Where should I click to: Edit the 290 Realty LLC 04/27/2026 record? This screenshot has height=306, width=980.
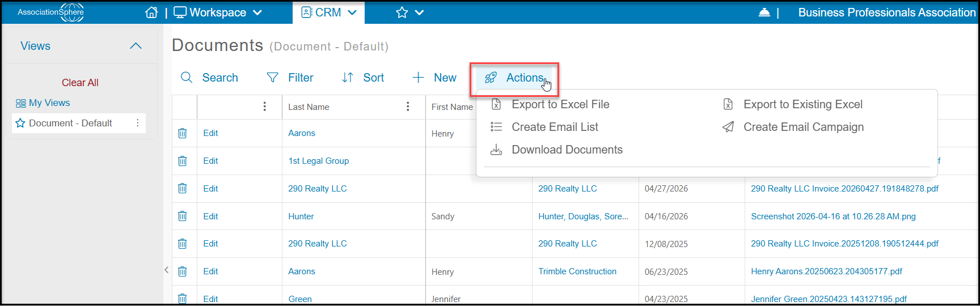point(210,189)
